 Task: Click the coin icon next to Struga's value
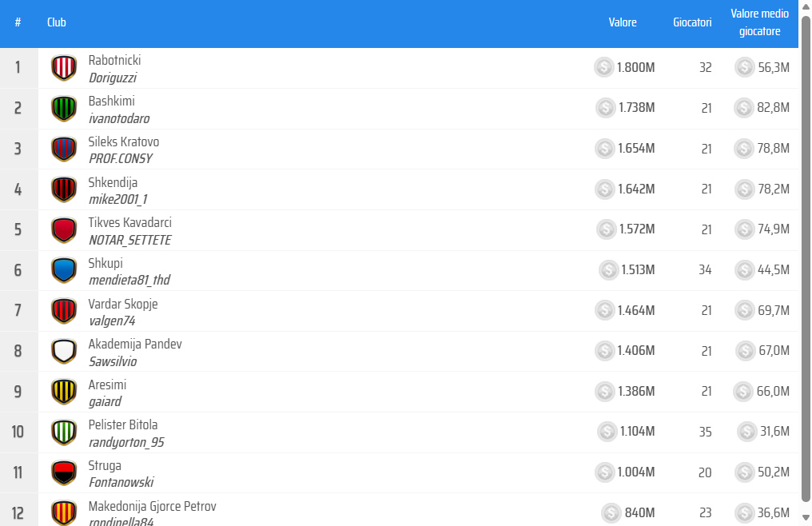[x=605, y=472]
